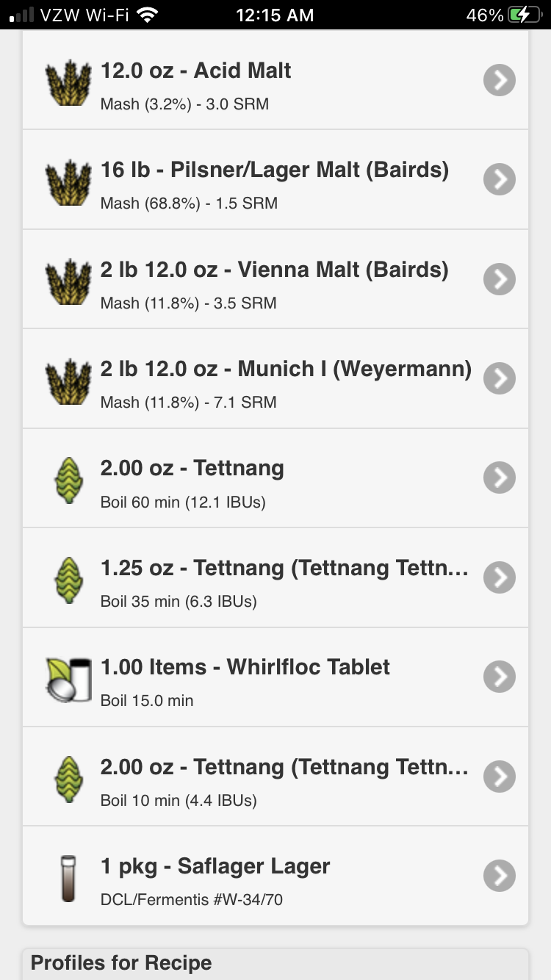Tap the 10 min Tettnang hop icon
This screenshot has width=551, height=980.
pyautogui.click(x=68, y=778)
